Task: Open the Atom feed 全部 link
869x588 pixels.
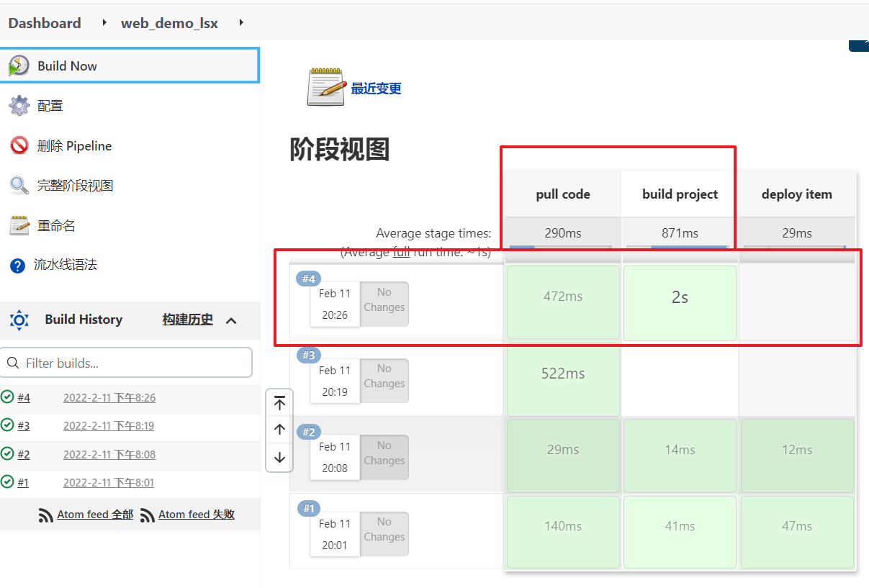Action: pyautogui.click(x=95, y=515)
